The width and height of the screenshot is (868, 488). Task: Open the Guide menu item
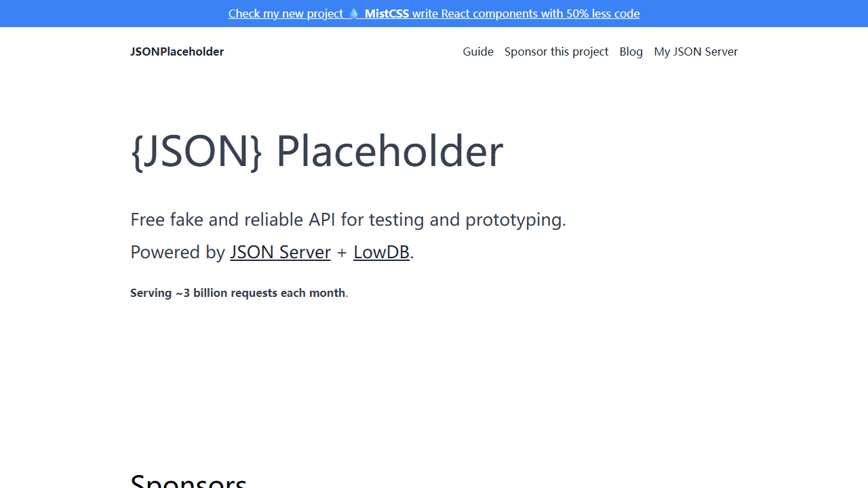click(x=478, y=52)
